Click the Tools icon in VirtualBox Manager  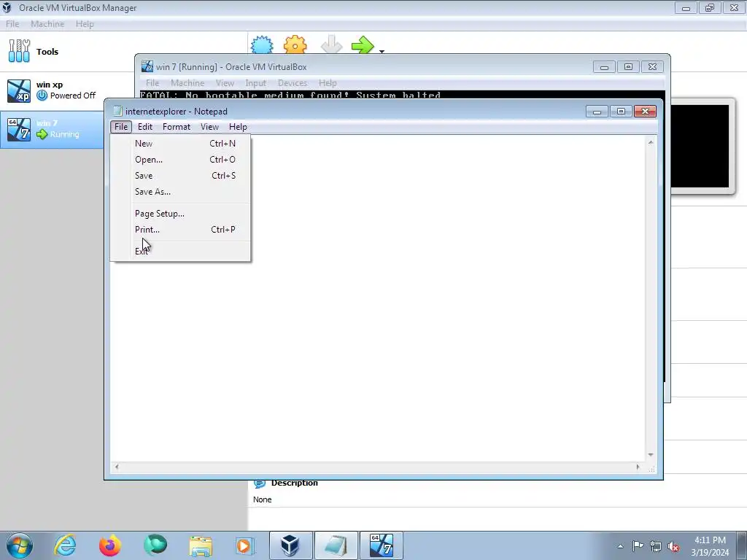[19, 51]
